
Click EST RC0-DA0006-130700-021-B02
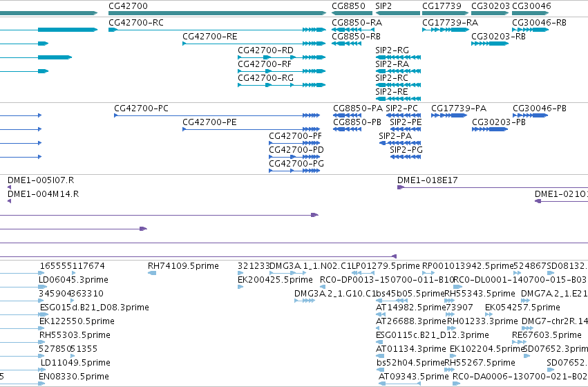tap(457, 384)
